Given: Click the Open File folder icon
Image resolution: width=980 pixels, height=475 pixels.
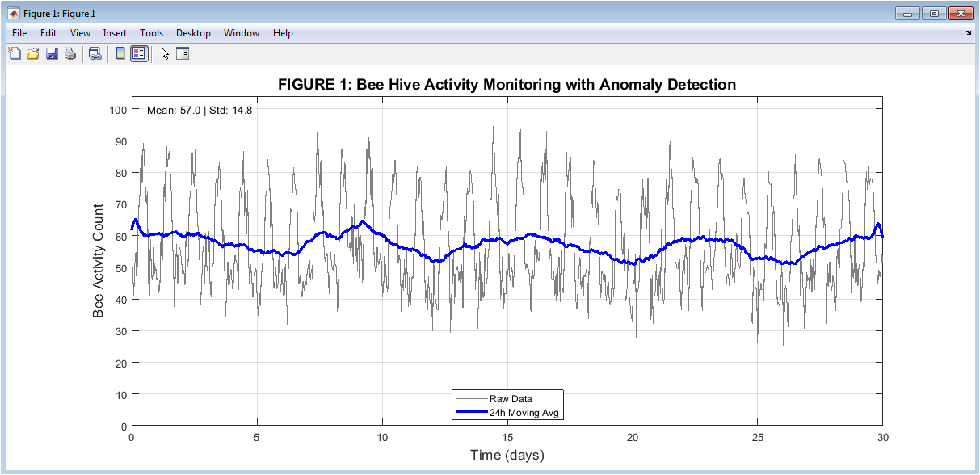Looking at the screenshot, I should point(33,54).
